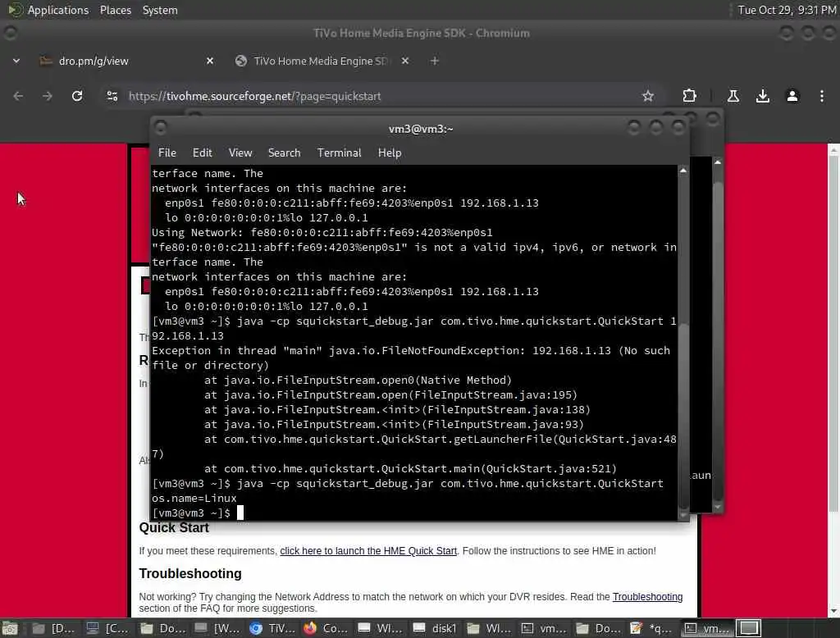Click the vm3 terminal scrollbar thumb
Screen dimensions: 840x638
click(683, 415)
